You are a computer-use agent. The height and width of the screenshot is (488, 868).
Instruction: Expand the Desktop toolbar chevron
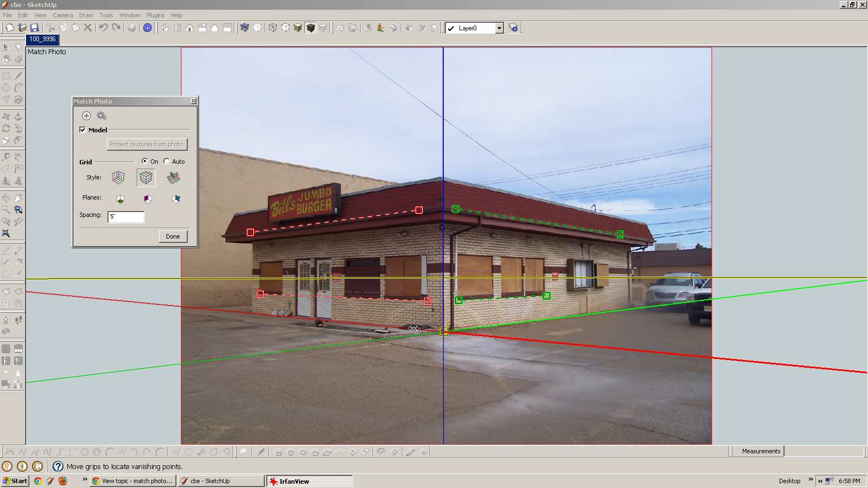pos(810,479)
